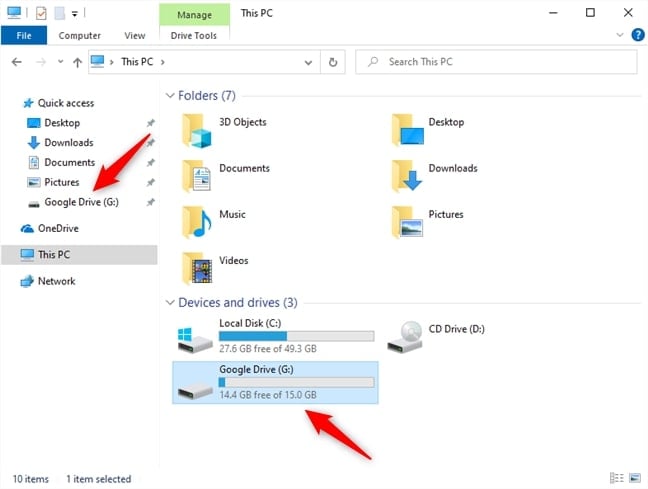Select the Google Drive (G:) drive icon
Viewport: 648px width, 489px height.
[x=195, y=390]
